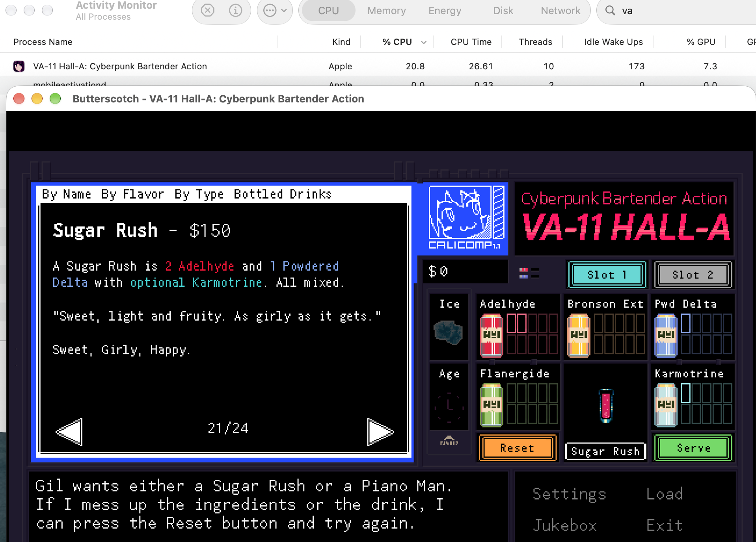Viewport: 756px width, 542px height.
Task: Select the VA-11 Hall-A process row name
Action: 120,66
